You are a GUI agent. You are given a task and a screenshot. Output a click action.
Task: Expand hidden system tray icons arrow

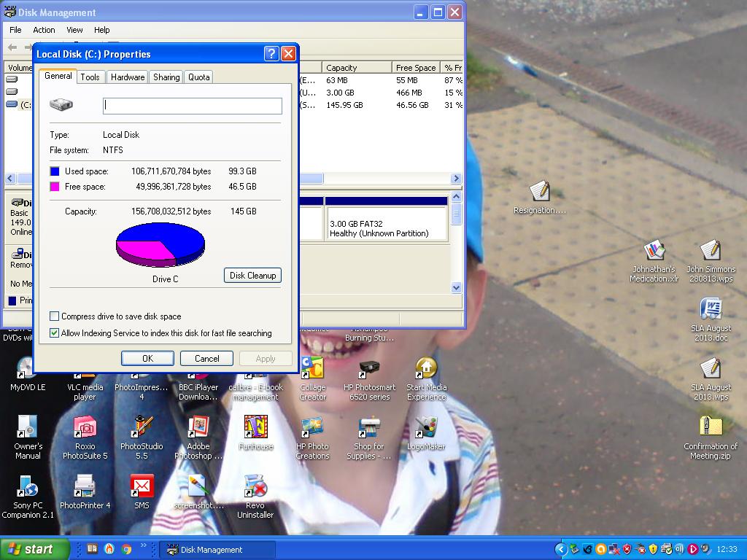(560, 550)
